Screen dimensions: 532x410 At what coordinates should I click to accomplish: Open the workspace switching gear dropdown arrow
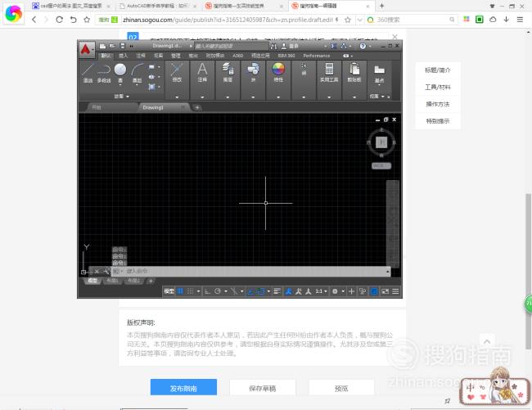coord(343,291)
